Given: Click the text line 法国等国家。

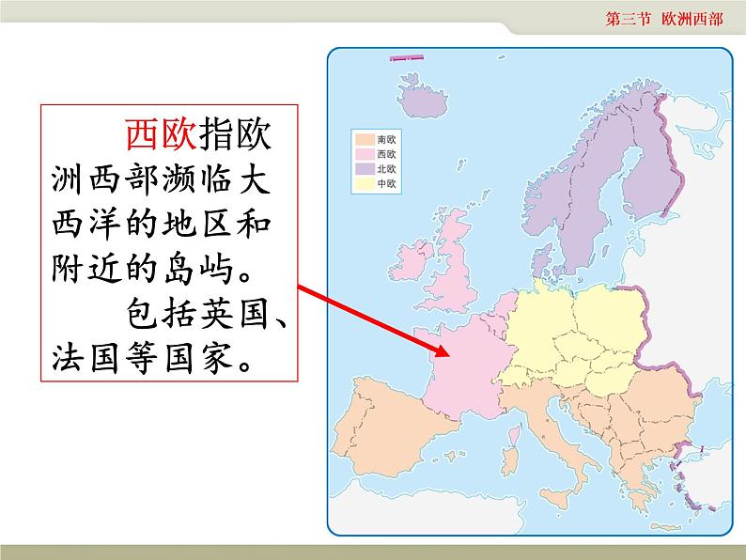Looking at the screenshot, I should (152, 358).
